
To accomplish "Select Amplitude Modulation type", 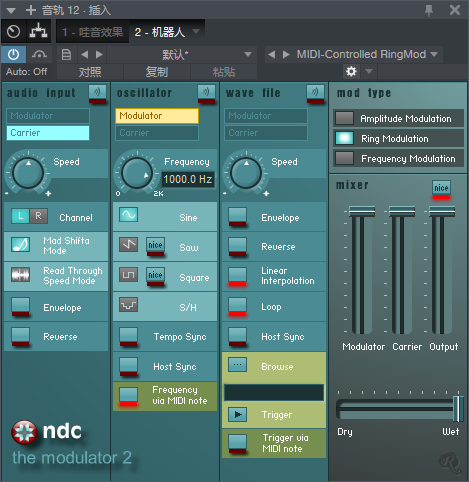I will pyautogui.click(x=398, y=118).
